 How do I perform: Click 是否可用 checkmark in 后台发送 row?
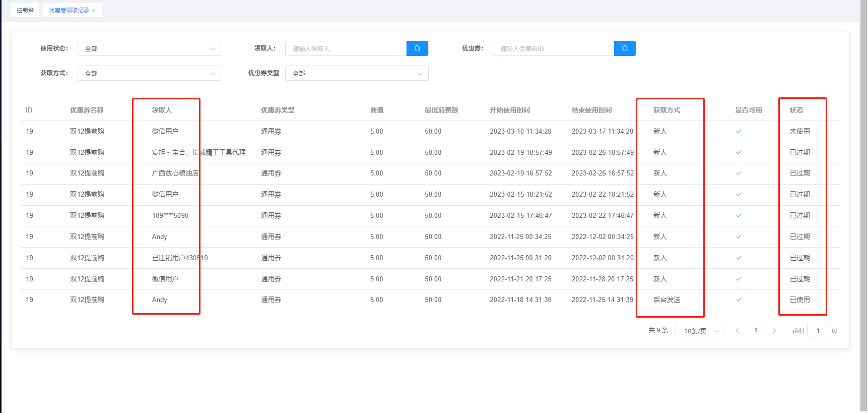(739, 300)
